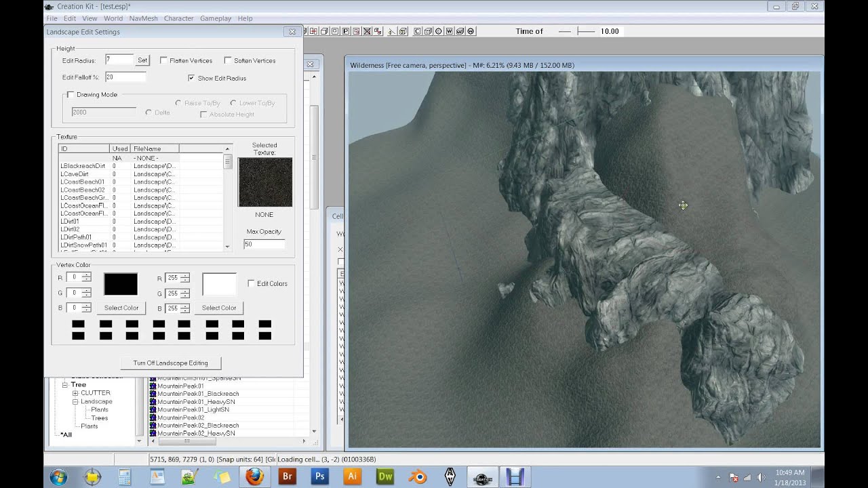Screen dimensions: 868x488
Task: Click the cube with letter C toolbar icon
Action: coord(428,31)
